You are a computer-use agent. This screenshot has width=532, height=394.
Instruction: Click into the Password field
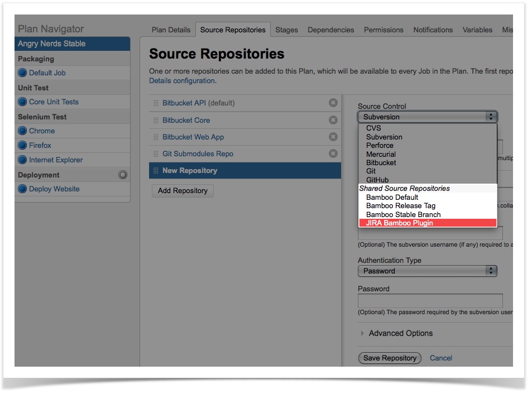430,300
